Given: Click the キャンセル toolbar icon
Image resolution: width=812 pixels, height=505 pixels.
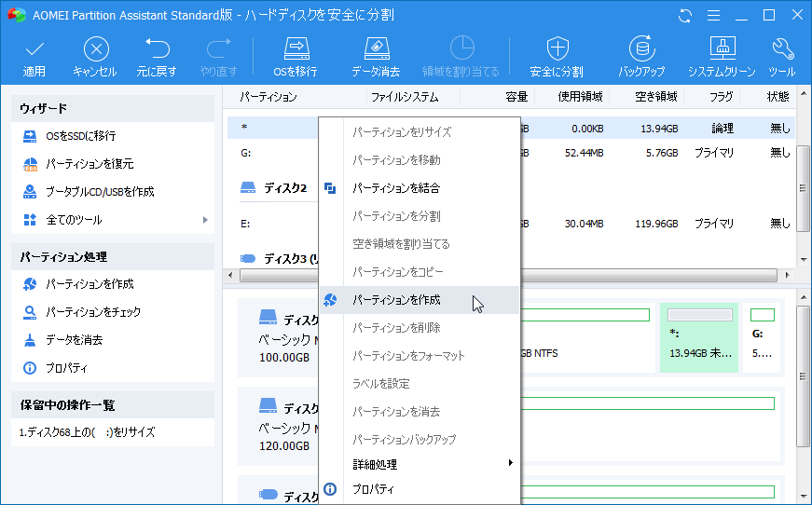Looking at the screenshot, I should point(96,49).
